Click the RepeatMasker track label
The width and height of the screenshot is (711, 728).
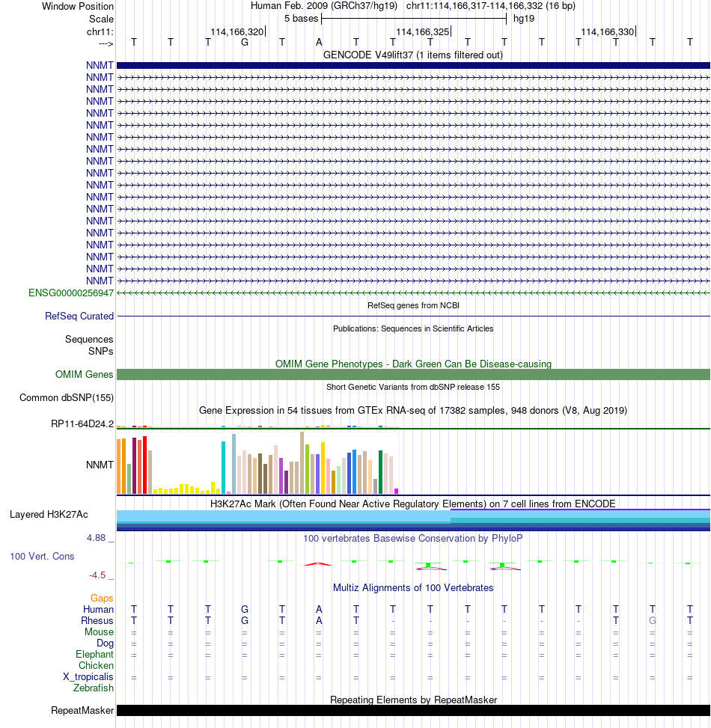(82, 711)
